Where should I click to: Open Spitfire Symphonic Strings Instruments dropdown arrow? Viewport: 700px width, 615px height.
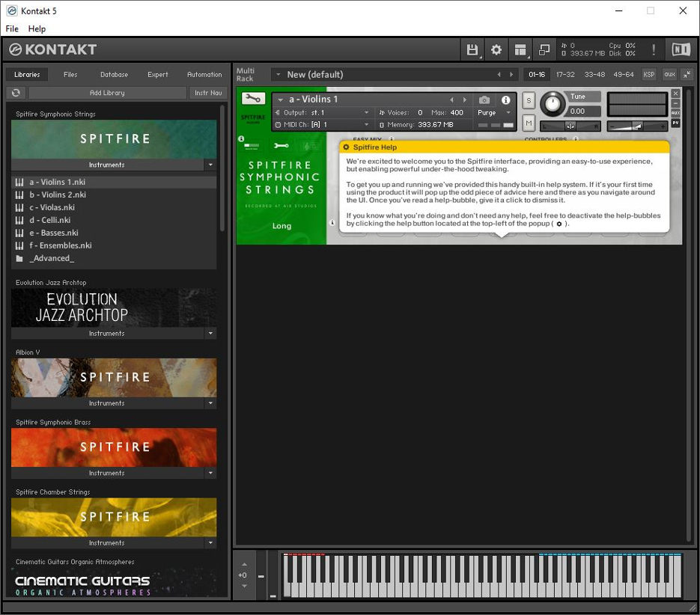tap(210, 165)
